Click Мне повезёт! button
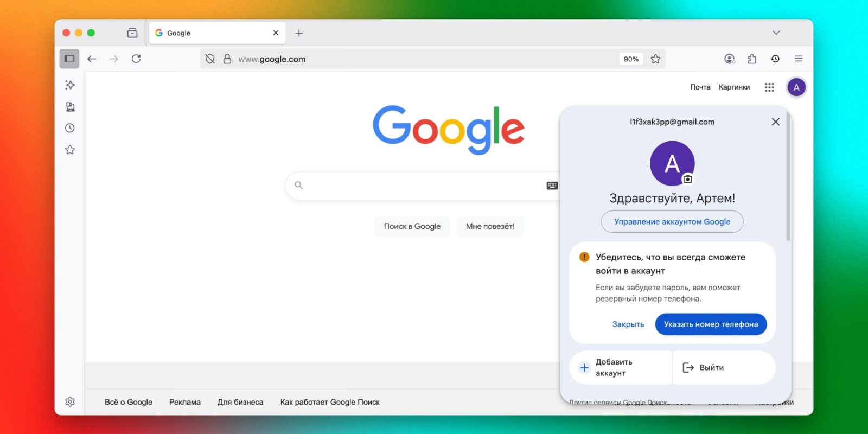The height and width of the screenshot is (434, 868). click(x=490, y=226)
